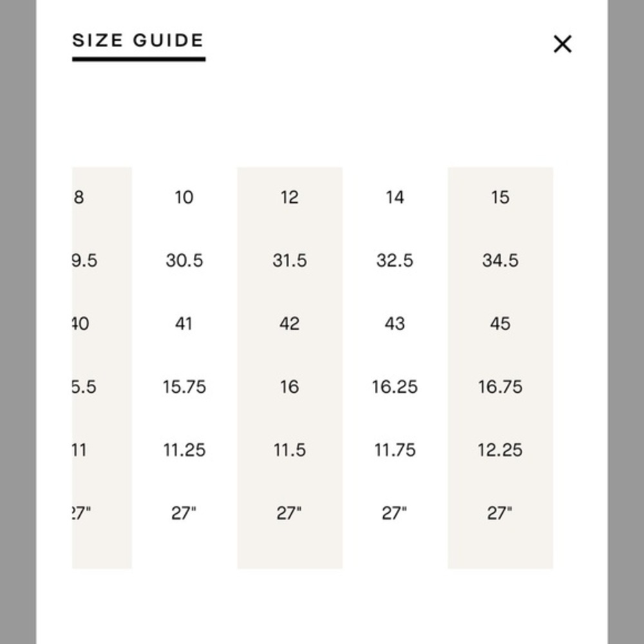Click the 30.5 measurement cell
Viewport: 644px width, 644px height.
point(184,260)
